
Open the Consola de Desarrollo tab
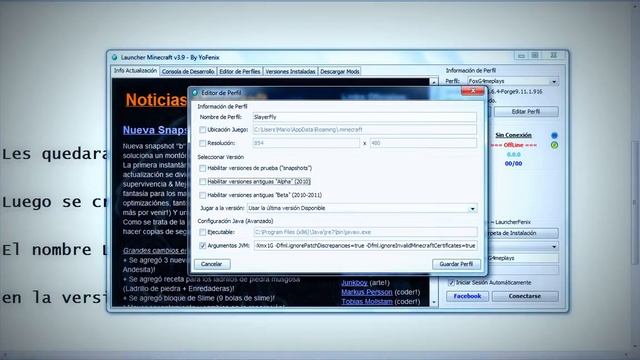point(188,71)
